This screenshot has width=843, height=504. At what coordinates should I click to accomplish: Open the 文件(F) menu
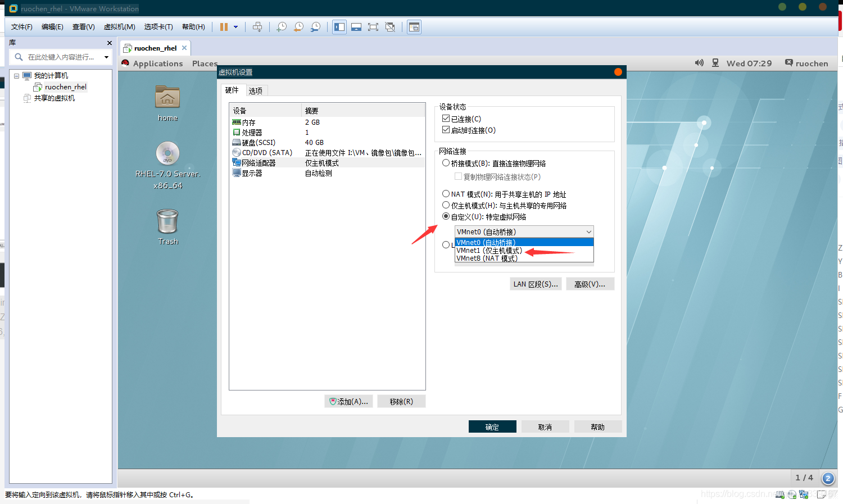[22, 27]
